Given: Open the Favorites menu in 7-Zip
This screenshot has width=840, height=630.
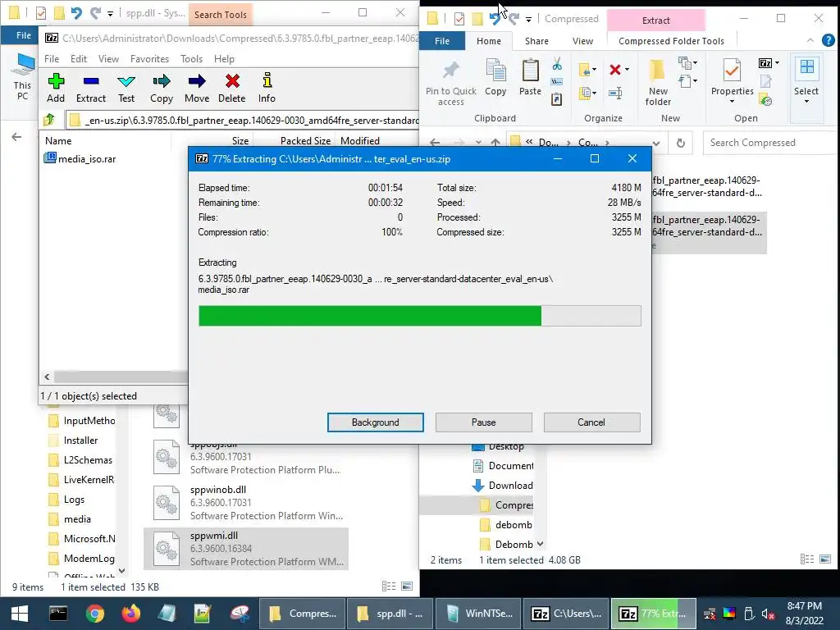Looking at the screenshot, I should 149,59.
